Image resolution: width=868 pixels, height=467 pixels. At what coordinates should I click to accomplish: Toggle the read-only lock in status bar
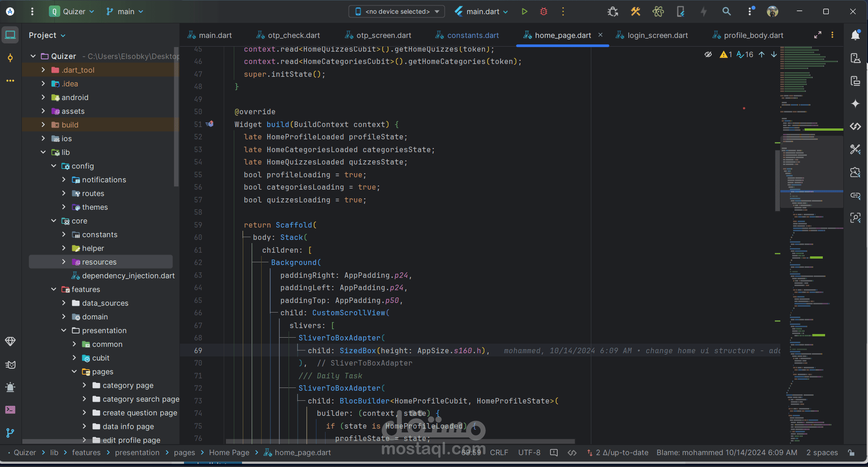852,452
